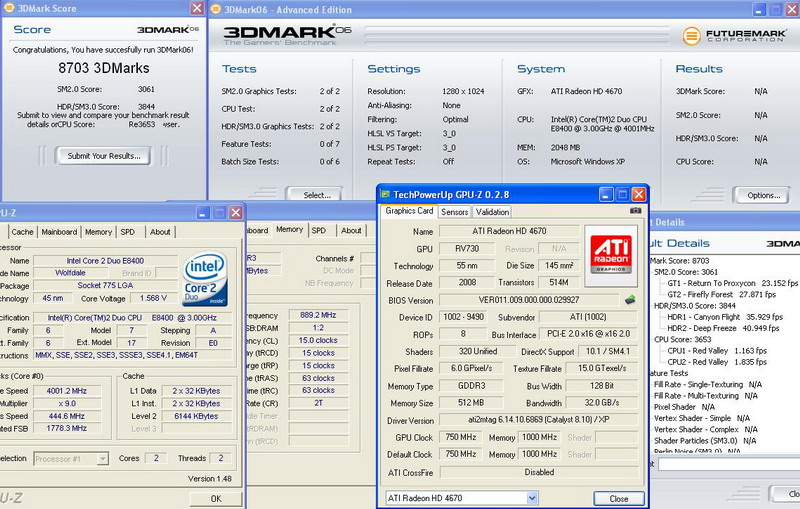800x509 pixels.
Task: Click the Submit Your Results button
Action: pyautogui.click(x=104, y=156)
